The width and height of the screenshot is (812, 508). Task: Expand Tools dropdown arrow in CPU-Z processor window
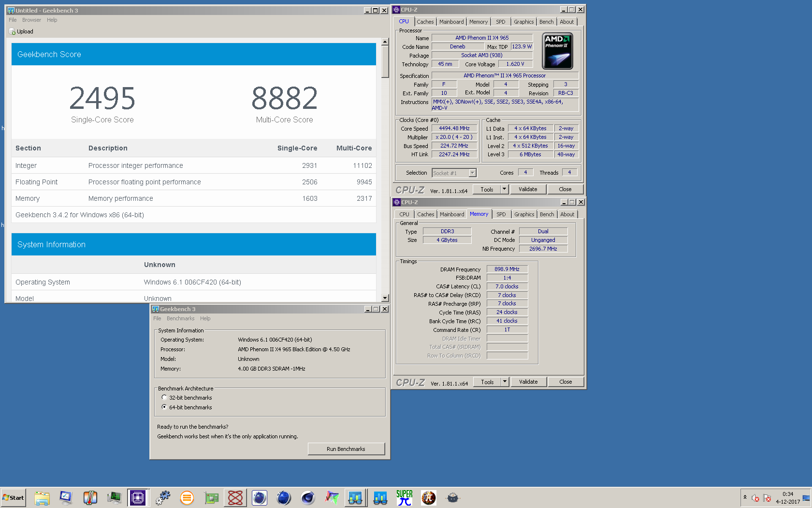pyautogui.click(x=504, y=189)
